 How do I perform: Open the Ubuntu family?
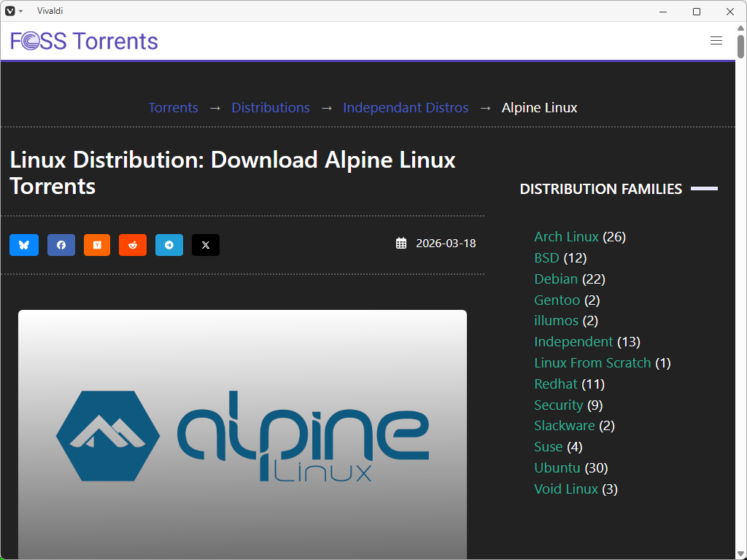click(557, 467)
